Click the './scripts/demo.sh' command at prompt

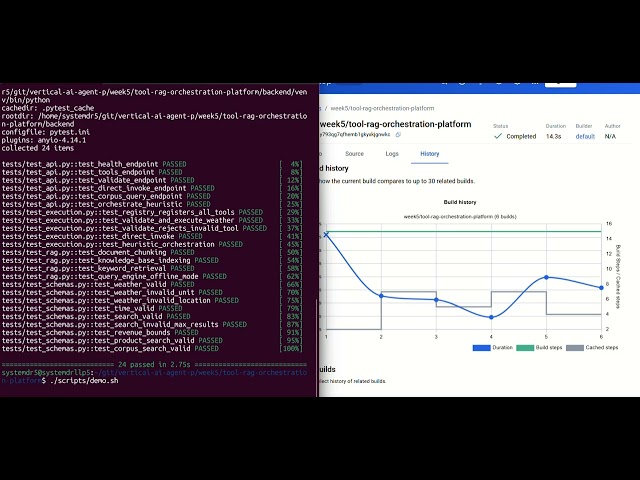pyautogui.click(x=84, y=380)
